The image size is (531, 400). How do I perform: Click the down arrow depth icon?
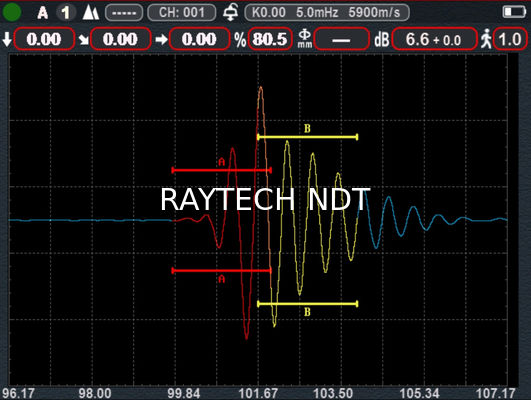pos(6,39)
